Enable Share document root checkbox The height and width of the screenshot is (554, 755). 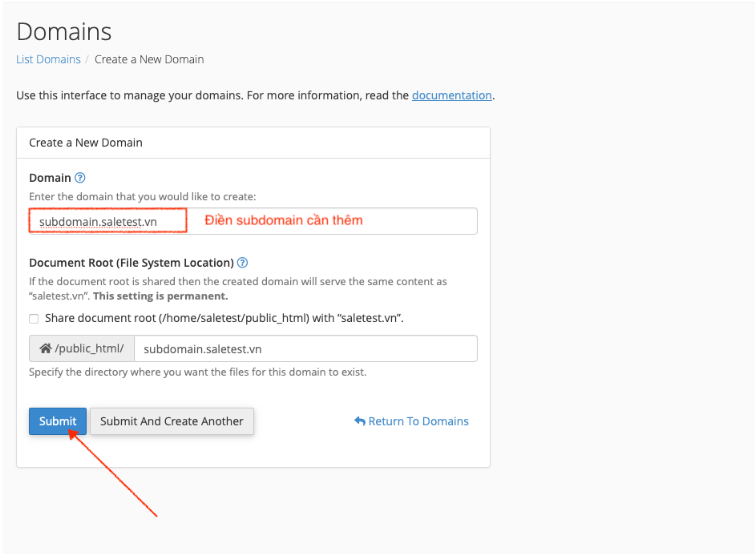(34, 319)
